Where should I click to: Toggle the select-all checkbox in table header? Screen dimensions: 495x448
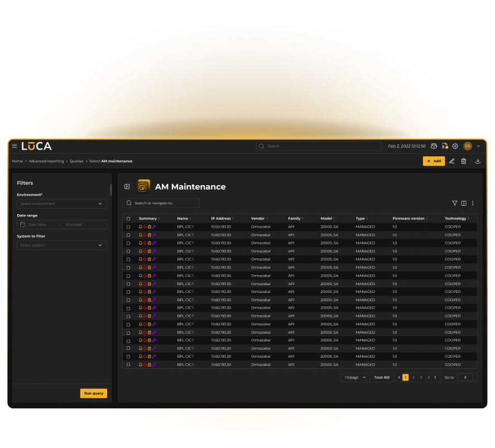(x=128, y=219)
